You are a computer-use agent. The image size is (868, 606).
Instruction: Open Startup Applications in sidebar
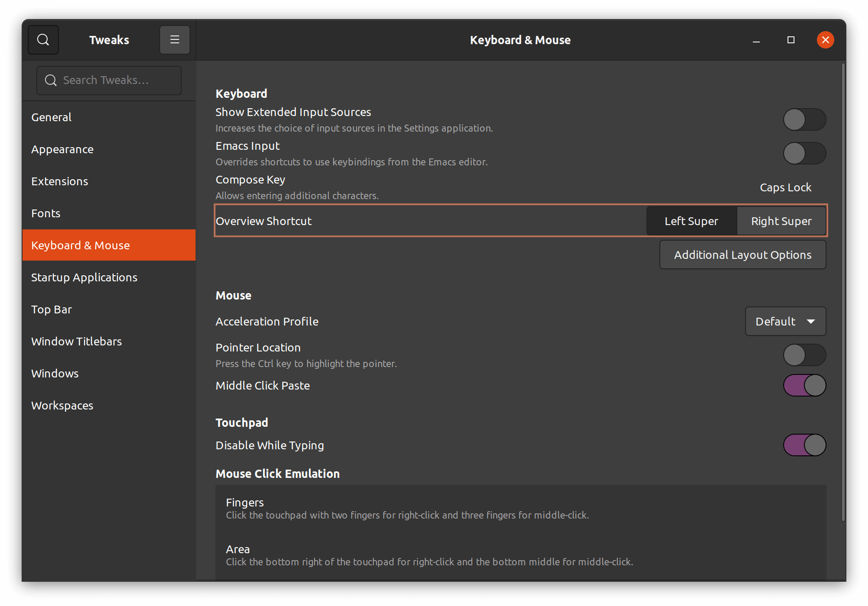tap(84, 277)
